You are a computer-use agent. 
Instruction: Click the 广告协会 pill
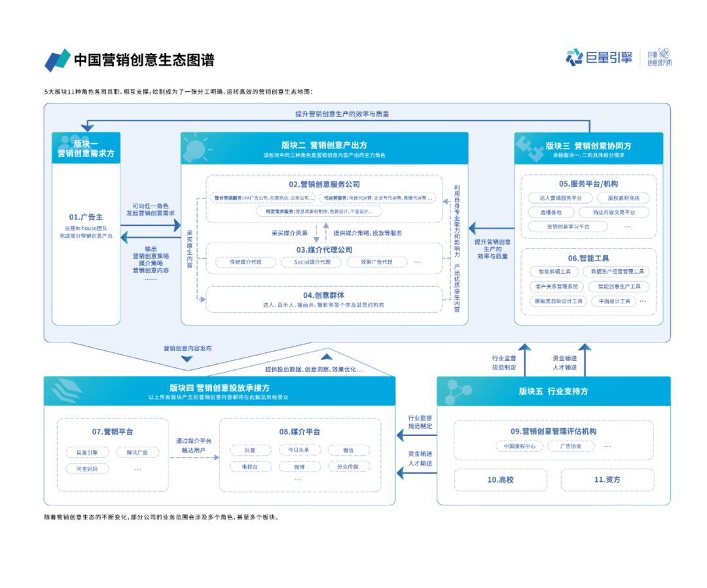pos(571,447)
